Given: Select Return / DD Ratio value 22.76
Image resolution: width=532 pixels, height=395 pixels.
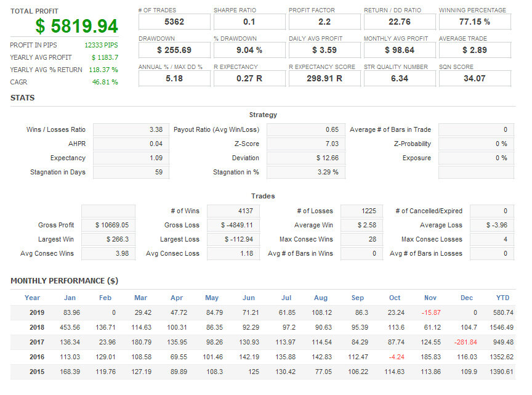Looking at the screenshot, I should tap(400, 22).
